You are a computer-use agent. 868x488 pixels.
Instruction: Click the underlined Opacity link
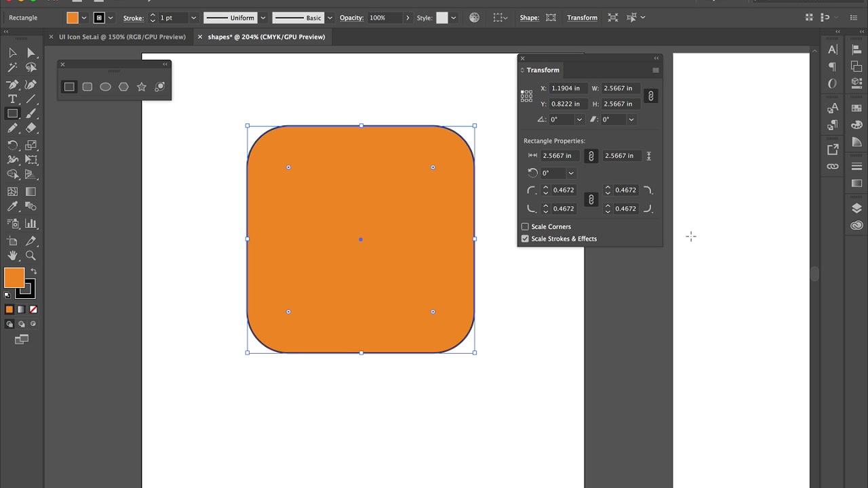tap(352, 18)
